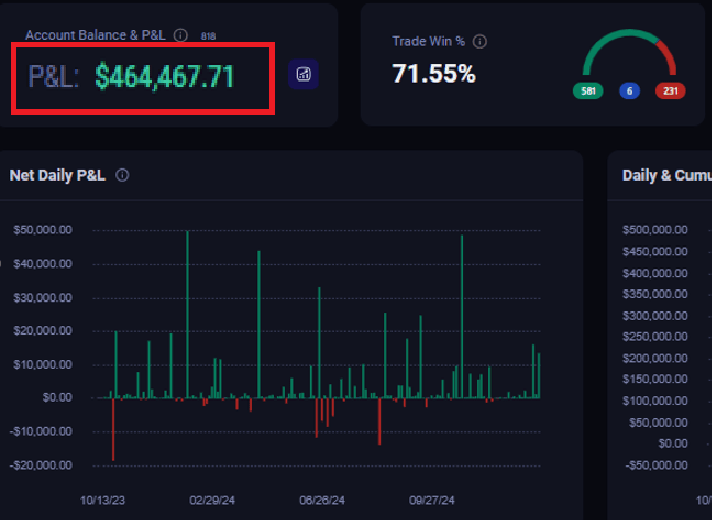Click the small 818 trade count number
Screen dimensions: 712x520
tap(208, 36)
